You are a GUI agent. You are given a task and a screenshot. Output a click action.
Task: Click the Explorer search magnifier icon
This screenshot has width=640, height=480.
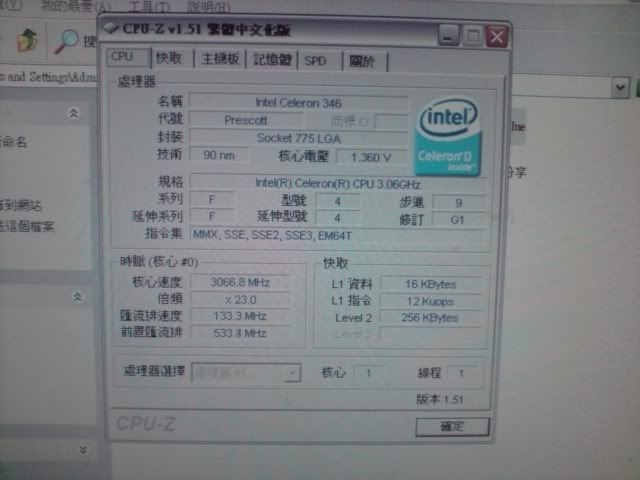point(66,42)
